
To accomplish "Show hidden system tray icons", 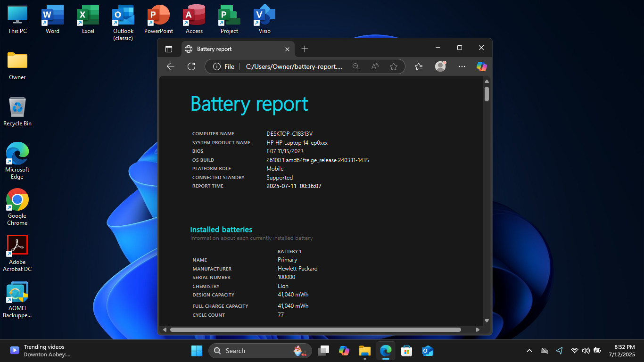I will click(x=529, y=351).
